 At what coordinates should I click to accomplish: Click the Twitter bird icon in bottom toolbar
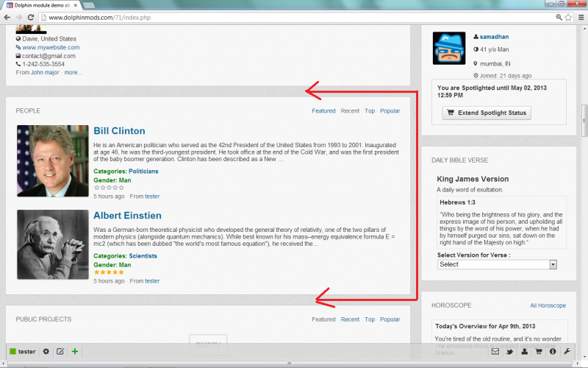click(x=509, y=352)
